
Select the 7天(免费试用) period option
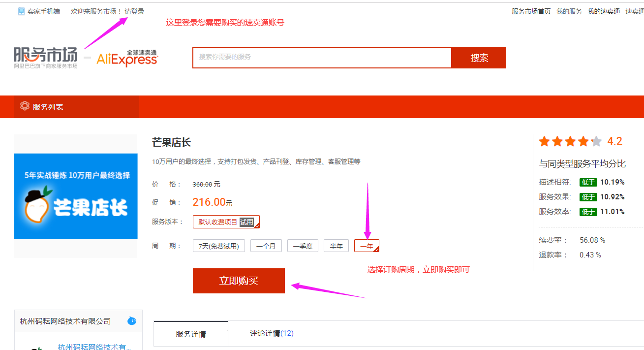coord(219,246)
